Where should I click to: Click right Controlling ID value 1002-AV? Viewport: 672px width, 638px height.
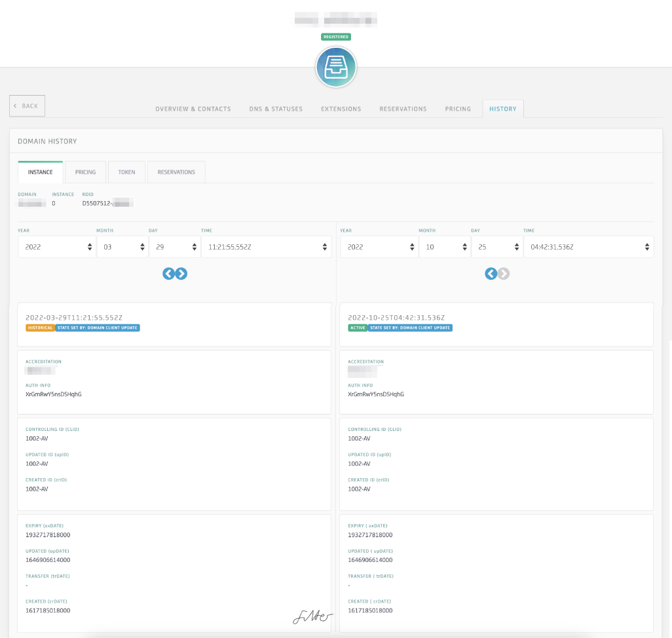pos(359,438)
